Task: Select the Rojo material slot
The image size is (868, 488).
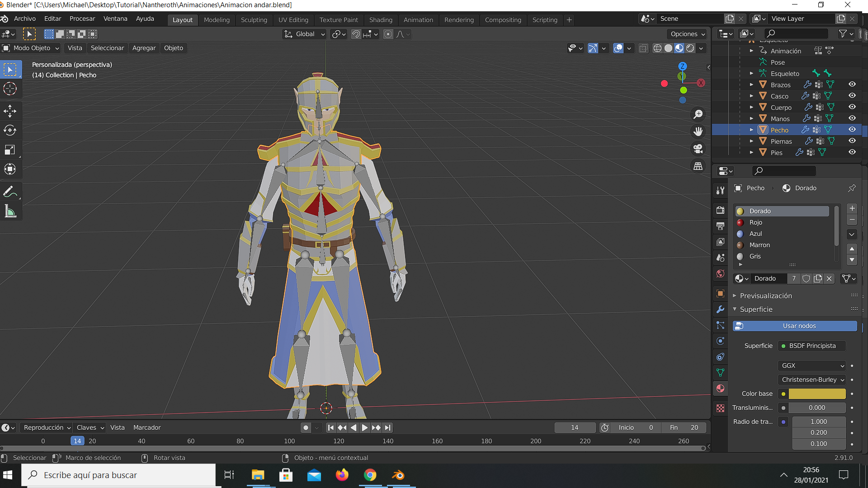Action: pos(756,222)
